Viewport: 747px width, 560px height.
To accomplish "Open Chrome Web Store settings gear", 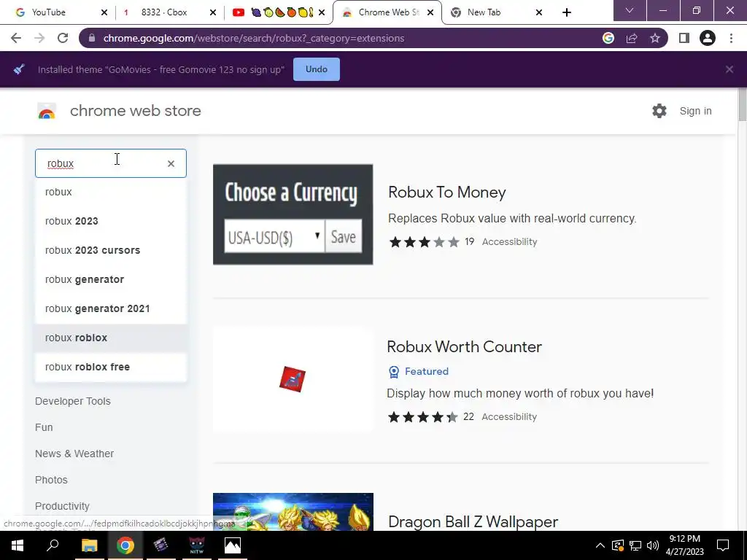I will (659, 111).
